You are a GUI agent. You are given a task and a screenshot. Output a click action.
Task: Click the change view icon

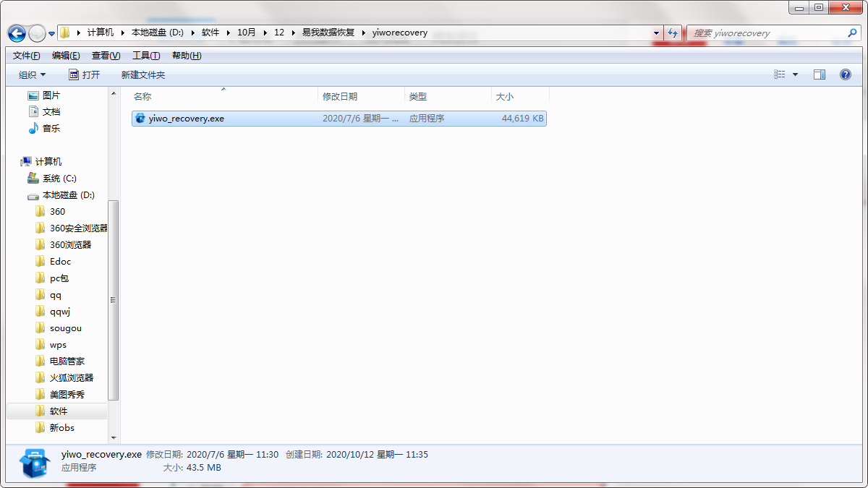point(780,75)
